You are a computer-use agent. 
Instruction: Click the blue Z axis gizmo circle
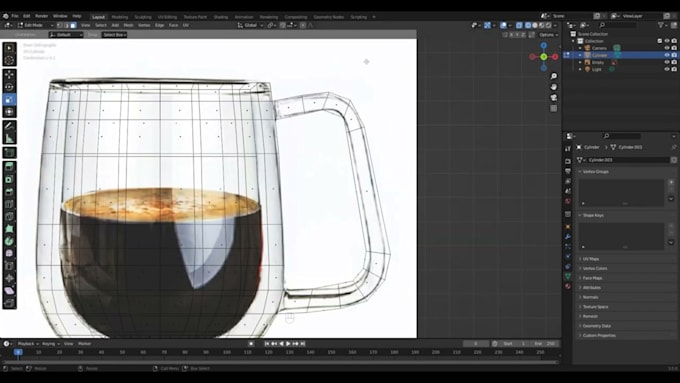[x=543, y=46]
